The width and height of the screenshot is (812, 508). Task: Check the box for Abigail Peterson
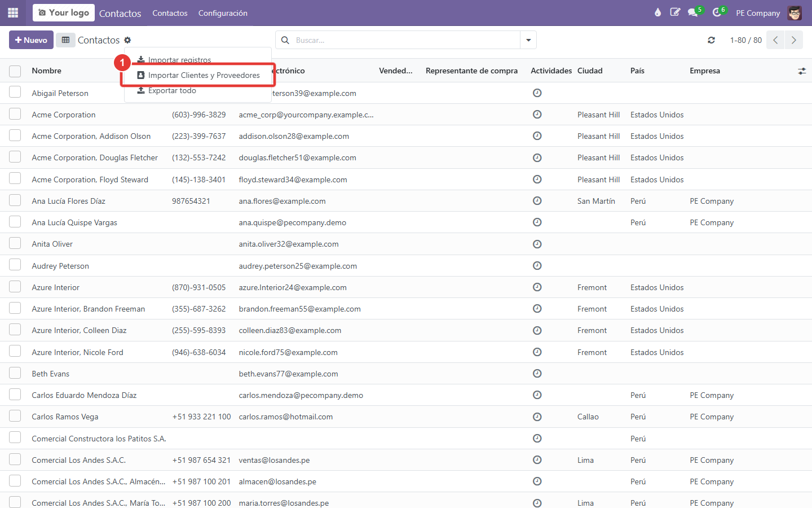(15, 93)
